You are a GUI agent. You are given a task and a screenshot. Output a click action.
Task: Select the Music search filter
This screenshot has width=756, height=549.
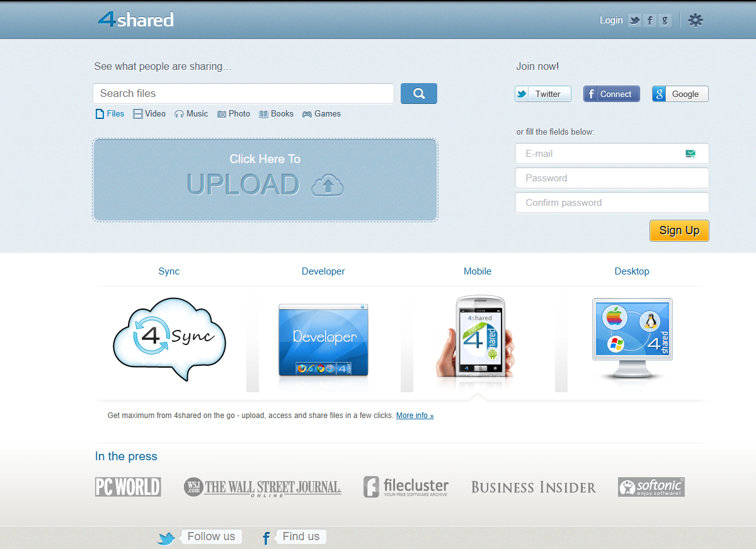point(191,114)
